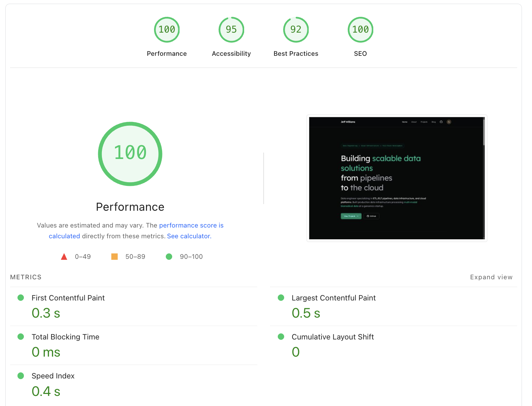Click the 90–100 legend range text
Screen dimensions: 532x406
click(x=191, y=257)
